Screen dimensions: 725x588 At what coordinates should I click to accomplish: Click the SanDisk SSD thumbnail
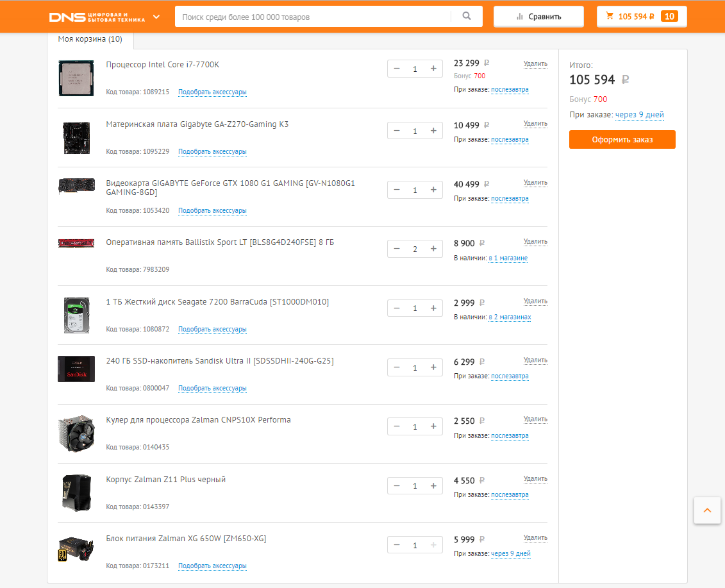[x=76, y=369]
